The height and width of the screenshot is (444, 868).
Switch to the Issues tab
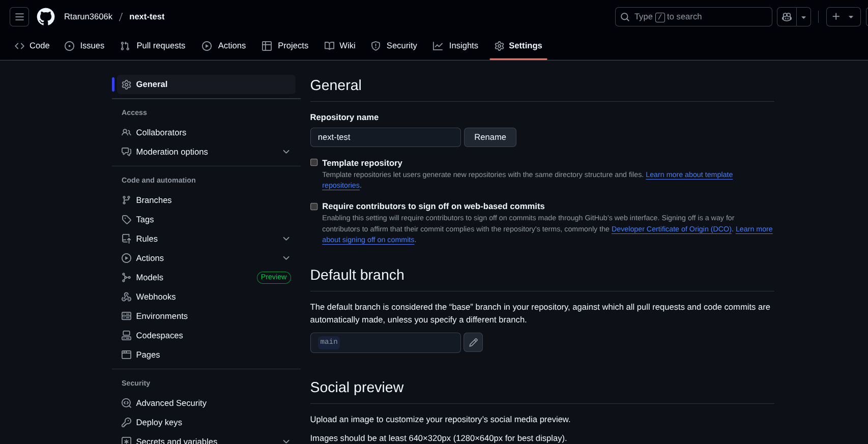(x=84, y=46)
